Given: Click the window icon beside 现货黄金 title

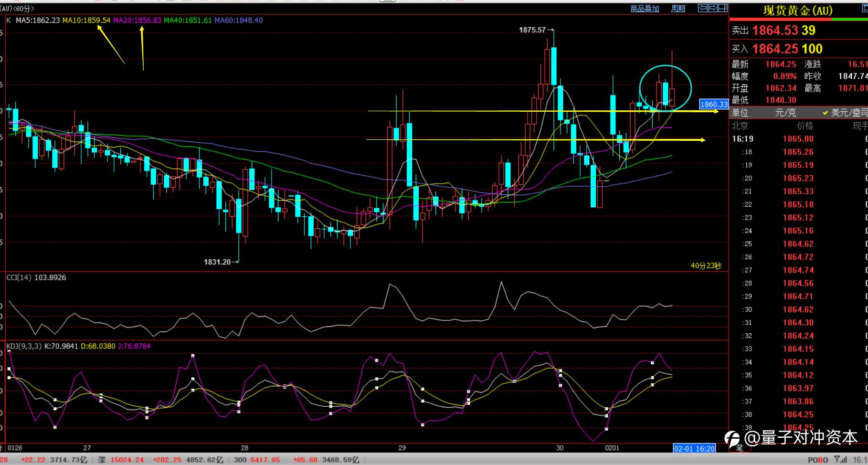Looking at the screenshot, I should tap(865, 9).
